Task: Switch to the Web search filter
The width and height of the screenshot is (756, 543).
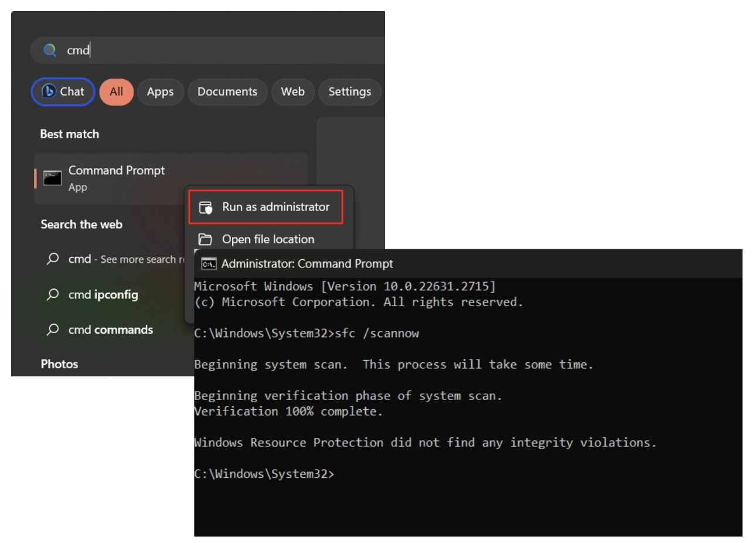Action: pos(293,91)
